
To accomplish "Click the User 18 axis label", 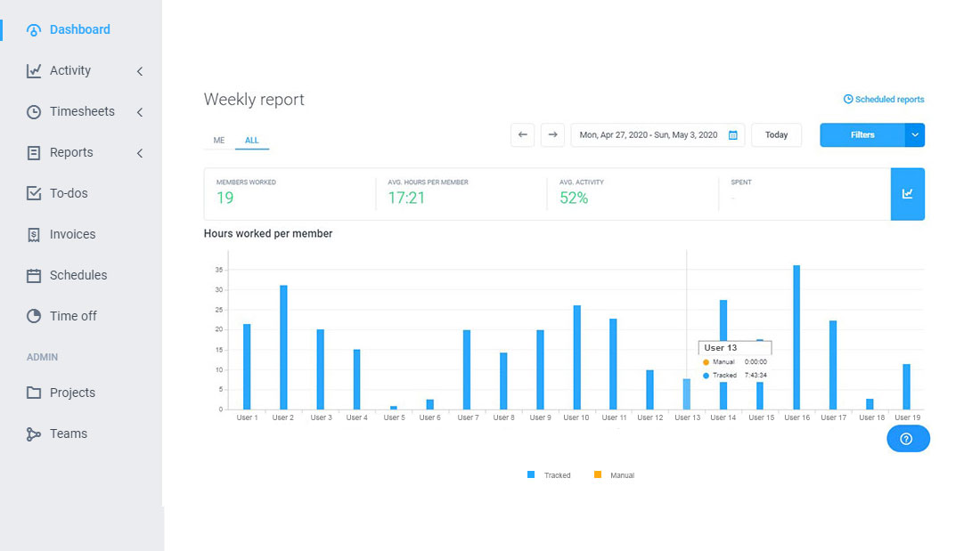I will pyautogui.click(x=872, y=417).
